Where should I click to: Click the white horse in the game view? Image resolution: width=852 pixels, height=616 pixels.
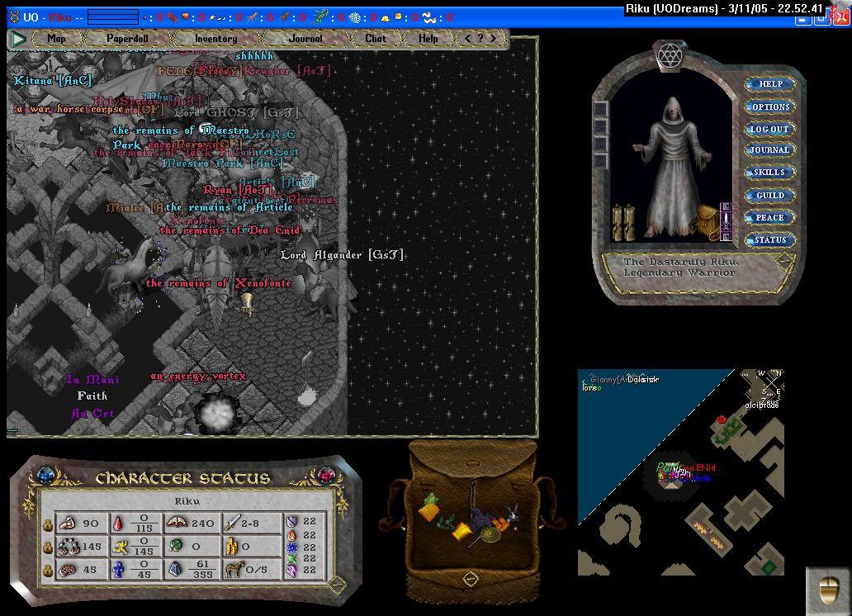pyautogui.click(x=130, y=267)
